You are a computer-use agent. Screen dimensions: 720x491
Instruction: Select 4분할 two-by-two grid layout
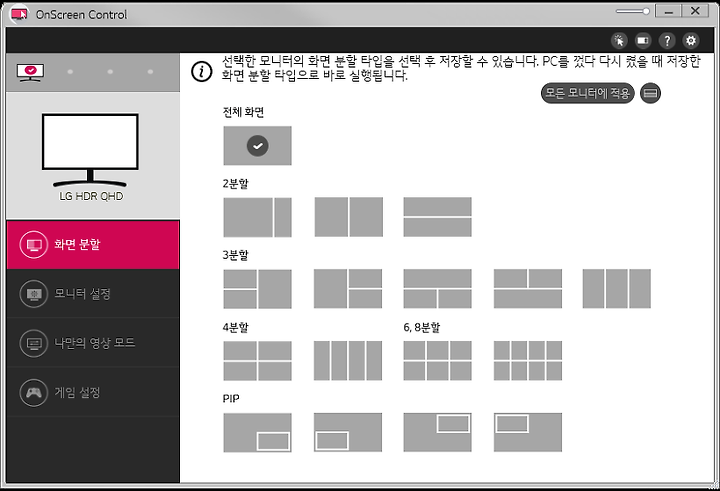[257, 361]
